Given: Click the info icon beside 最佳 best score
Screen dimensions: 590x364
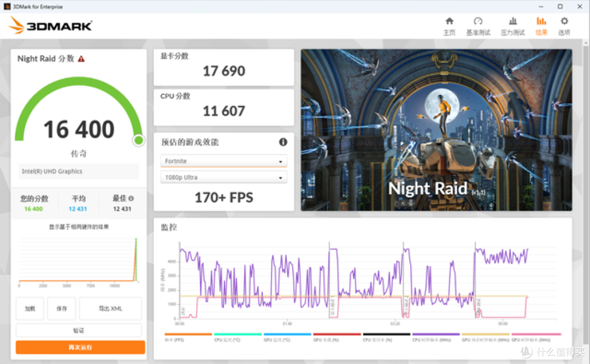Looking at the screenshot, I should (131, 198).
